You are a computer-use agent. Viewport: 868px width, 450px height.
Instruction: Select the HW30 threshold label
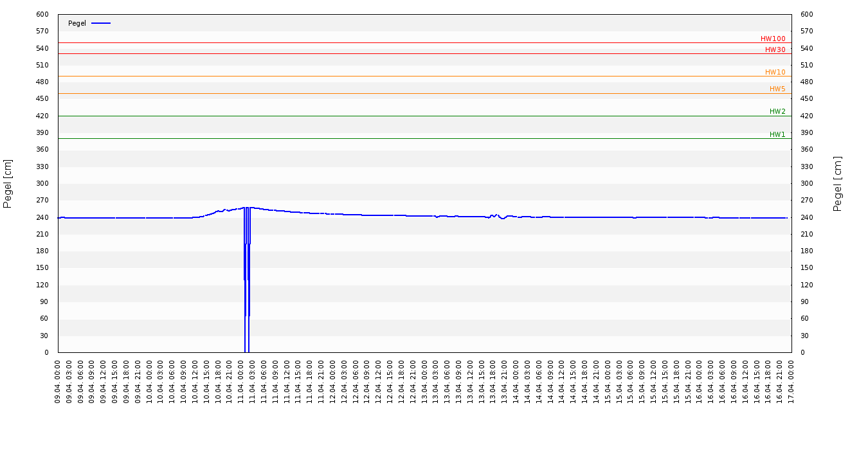(x=775, y=50)
